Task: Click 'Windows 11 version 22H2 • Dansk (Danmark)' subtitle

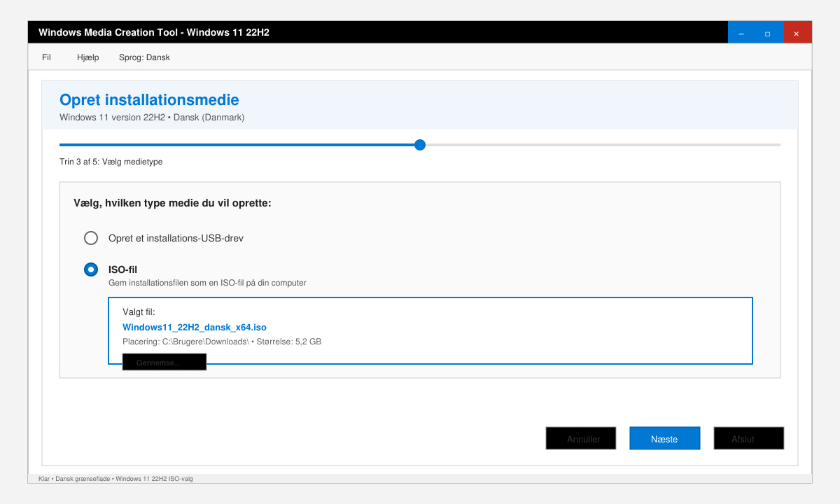Action: [152, 118]
